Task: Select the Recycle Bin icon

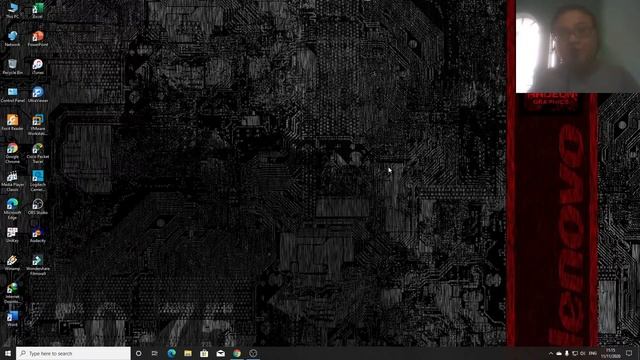Action: click(x=13, y=67)
